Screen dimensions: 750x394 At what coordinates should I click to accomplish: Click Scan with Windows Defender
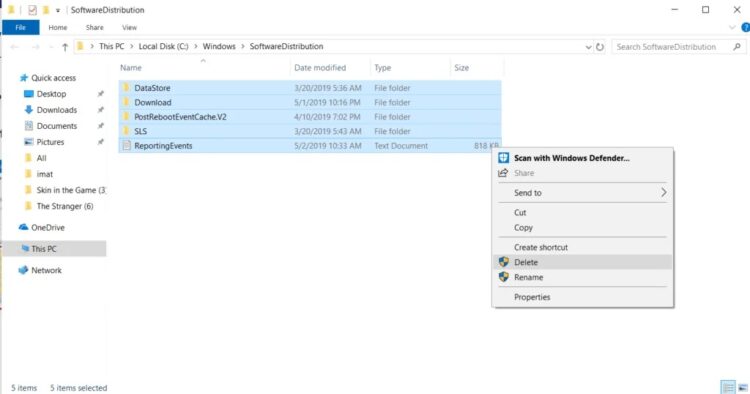click(582, 158)
